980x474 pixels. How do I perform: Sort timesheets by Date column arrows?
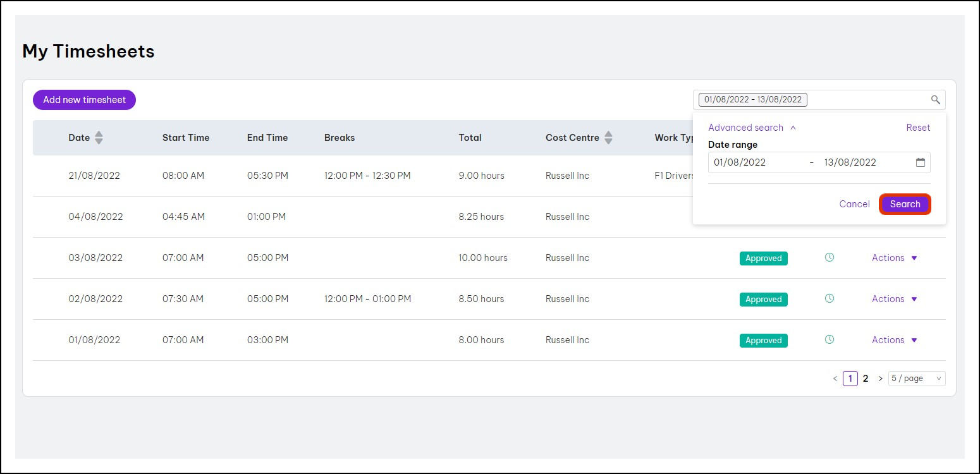coord(99,138)
